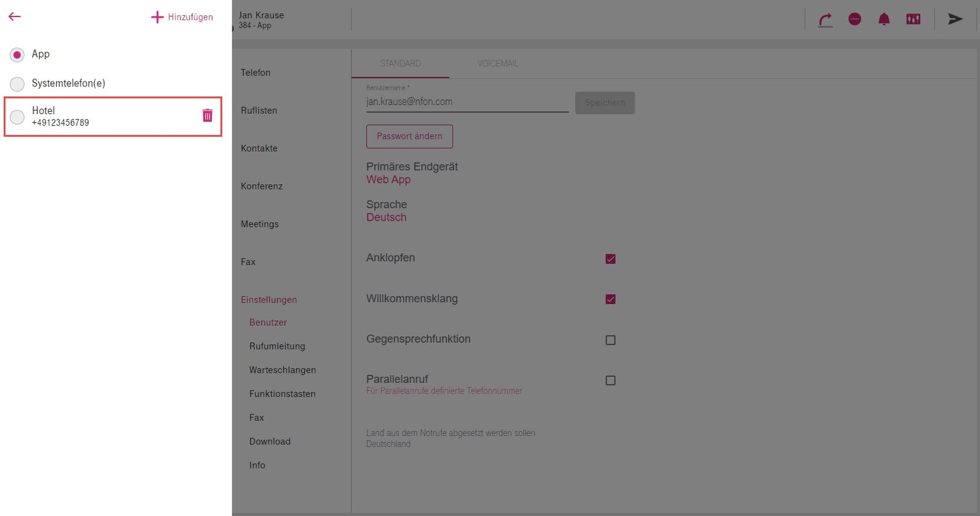Enable the Gegensprechfunktion checkbox
Image resolution: width=980 pixels, height=516 pixels.
tap(610, 340)
